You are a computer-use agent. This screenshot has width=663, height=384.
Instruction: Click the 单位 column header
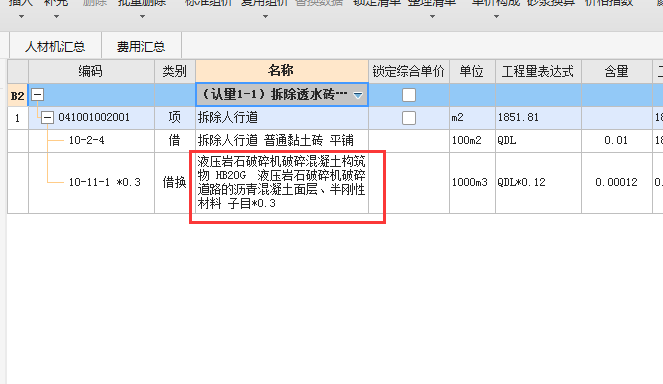[472, 71]
